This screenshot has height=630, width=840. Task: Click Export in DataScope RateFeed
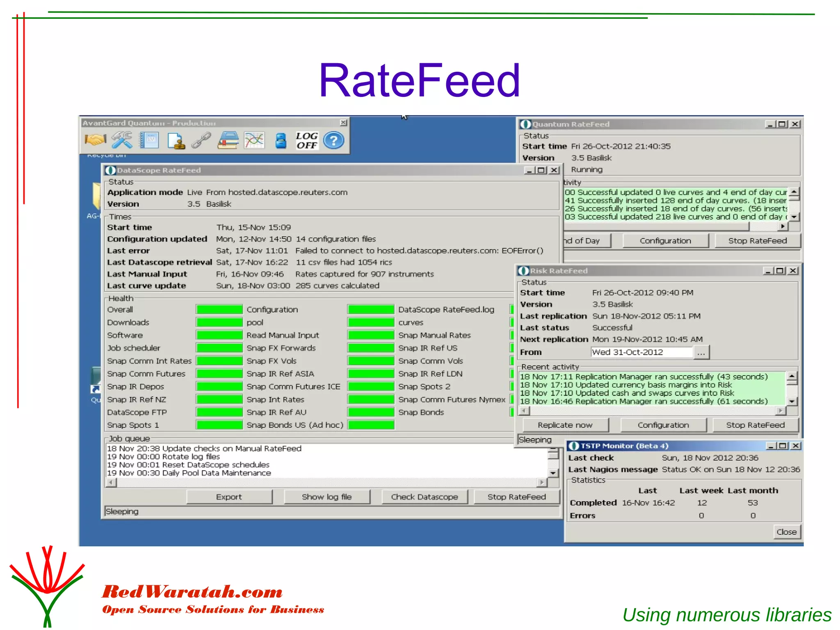click(229, 497)
